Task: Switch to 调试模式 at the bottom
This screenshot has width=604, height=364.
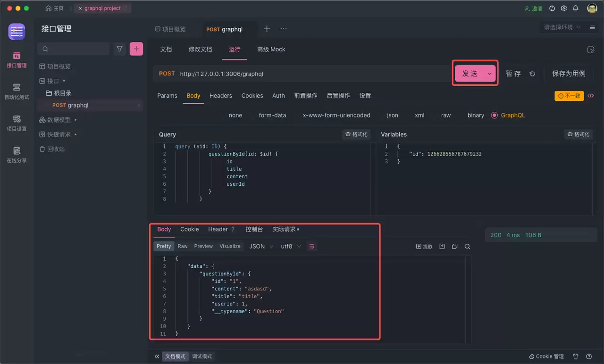Action: [202, 356]
